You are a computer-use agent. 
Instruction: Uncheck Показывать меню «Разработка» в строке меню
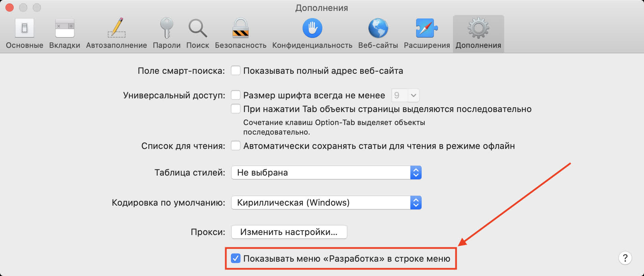click(x=236, y=258)
